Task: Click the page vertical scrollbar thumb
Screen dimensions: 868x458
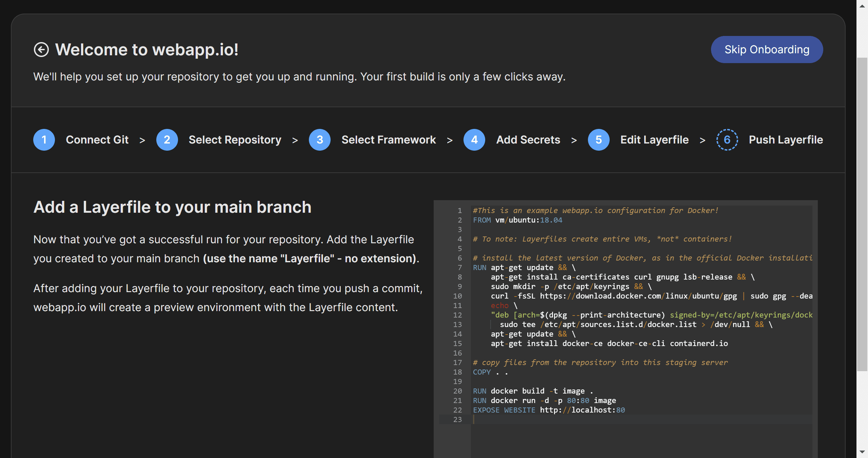Action: (x=862, y=214)
